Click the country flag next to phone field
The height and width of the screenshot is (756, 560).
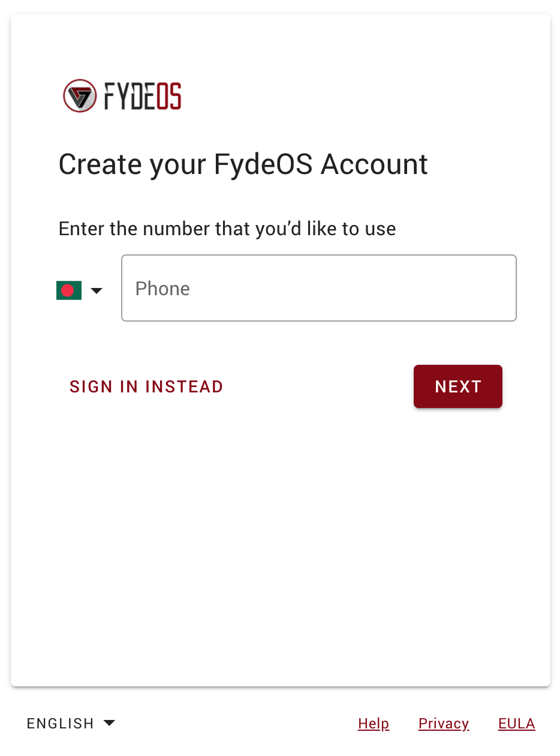pyautogui.click(x=68, y=290)
